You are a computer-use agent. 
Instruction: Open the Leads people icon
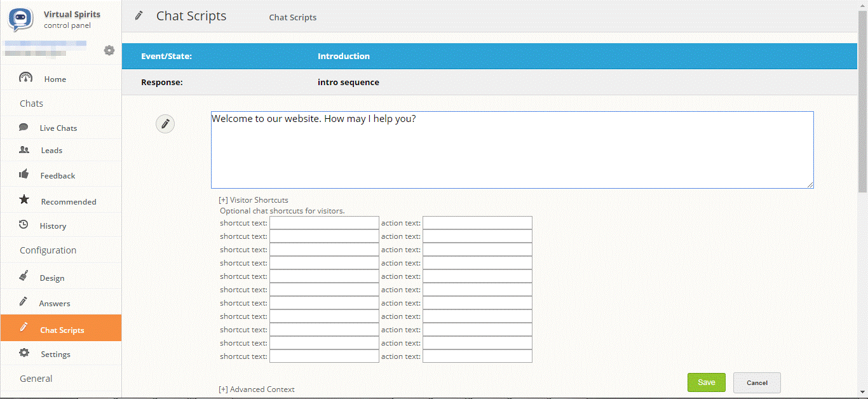(x=23, y=150)
